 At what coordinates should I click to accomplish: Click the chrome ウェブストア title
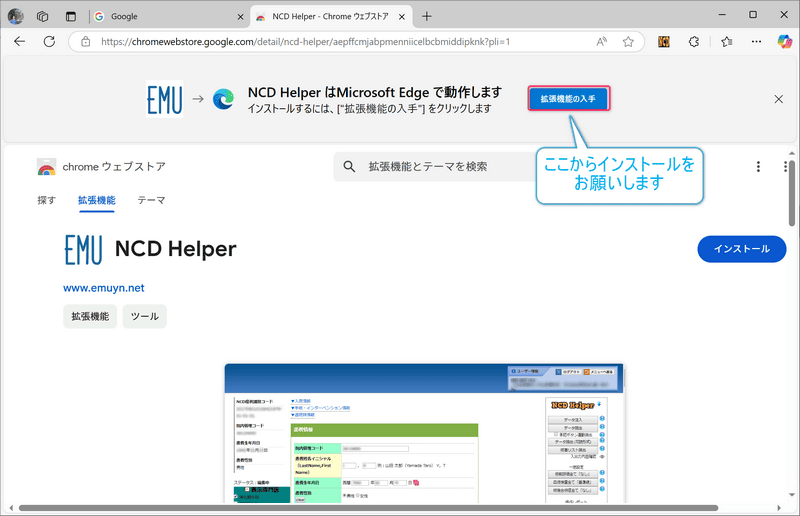click(114, 167)
